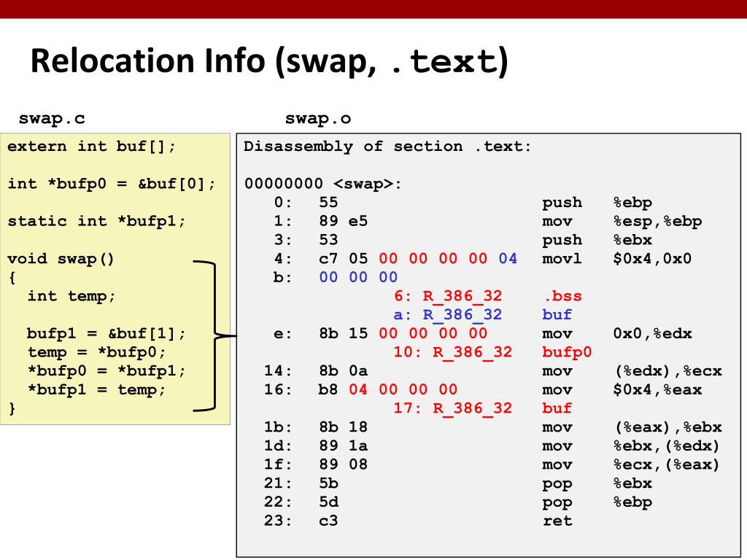Click the function header "void swap()"
The image size is (747, 560).
61,259
